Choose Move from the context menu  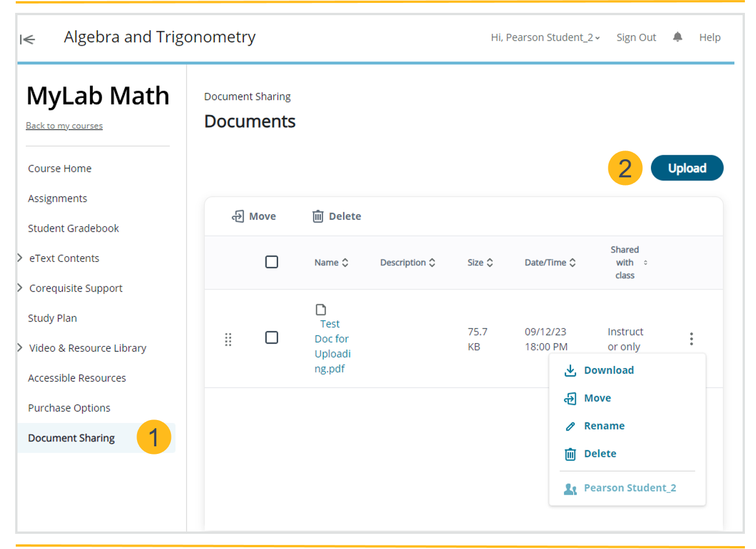[597, 398]
